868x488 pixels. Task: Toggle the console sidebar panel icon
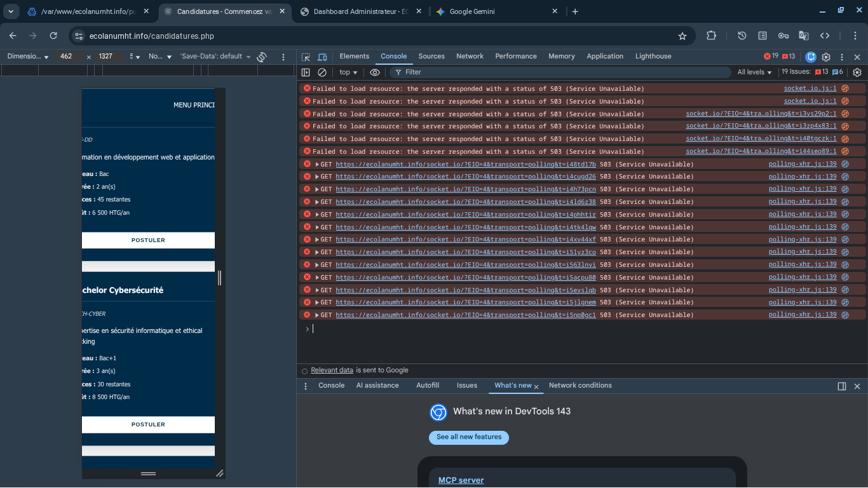click(x=306, y=72)
